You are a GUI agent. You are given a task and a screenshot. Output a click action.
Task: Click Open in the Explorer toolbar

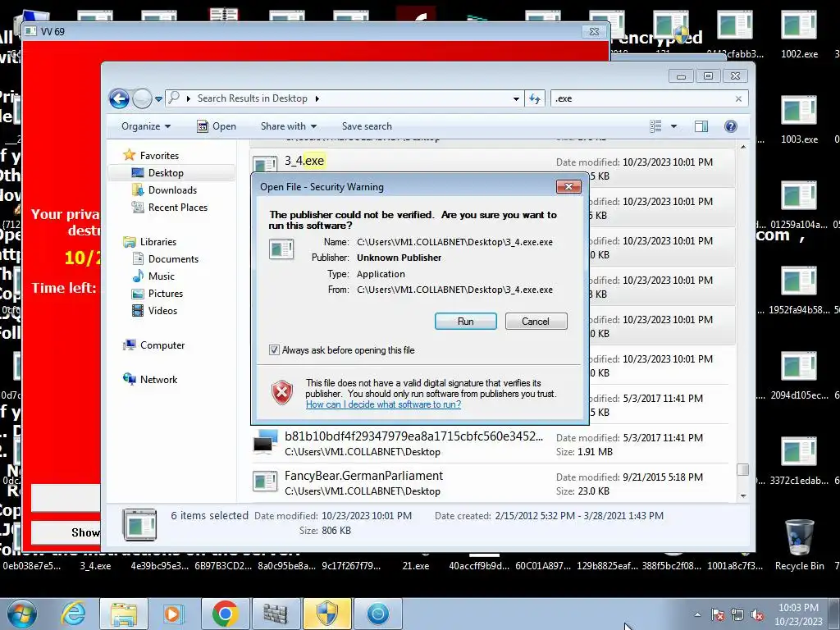pyautogui.click(x=217, y=126)
